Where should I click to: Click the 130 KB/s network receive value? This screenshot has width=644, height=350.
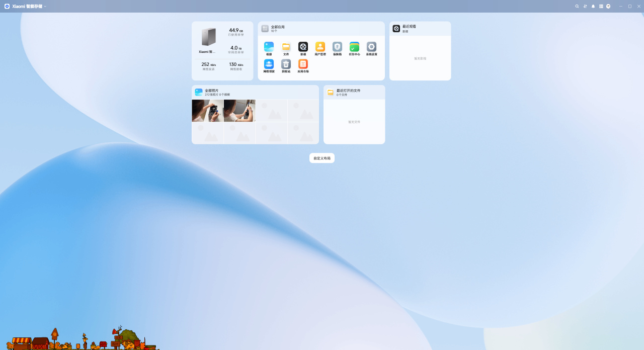click(x=236, y=64)
